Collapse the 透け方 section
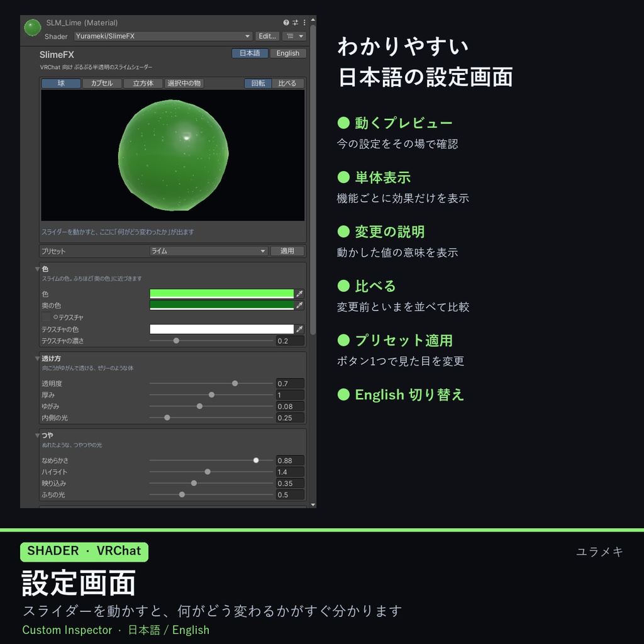Screen dimensions: 644x644 point(37,358)
